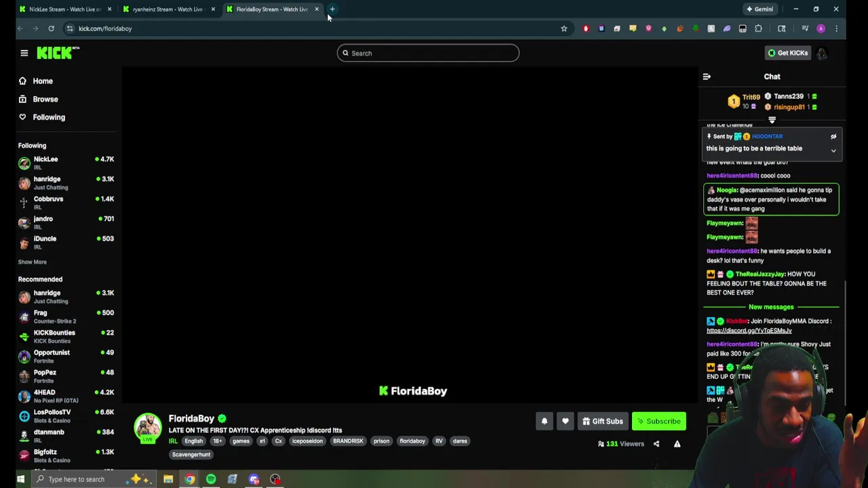Viewport: 868px width, 488px height.
Task: Open the Kick hamburger menu
Action: 24,53
